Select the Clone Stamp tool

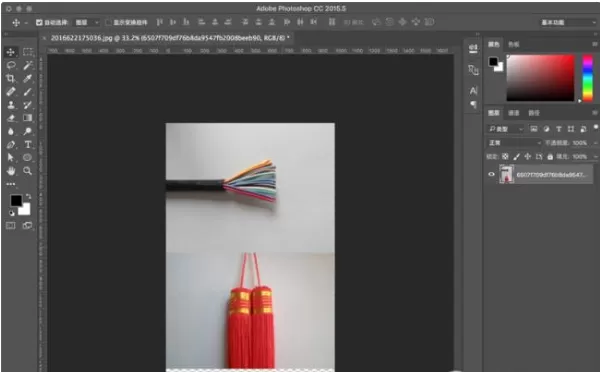click(11, 105)
